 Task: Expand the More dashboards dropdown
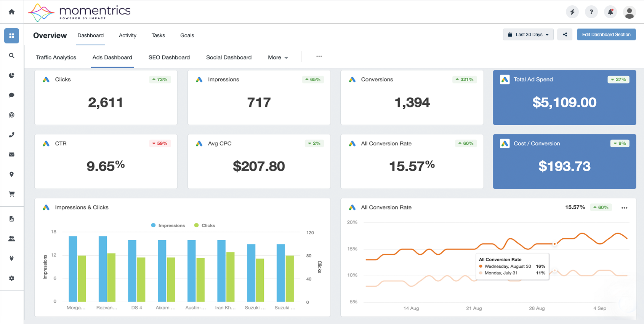click(278, 57)
